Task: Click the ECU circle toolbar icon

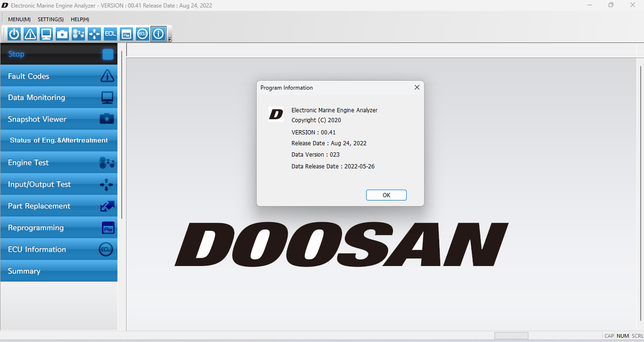Action: (142, 34)
